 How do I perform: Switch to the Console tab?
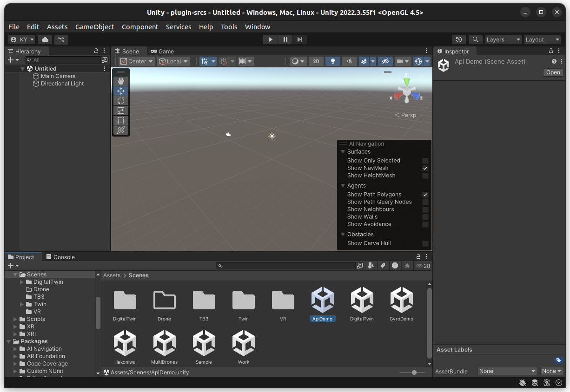(x=60, y=257)
